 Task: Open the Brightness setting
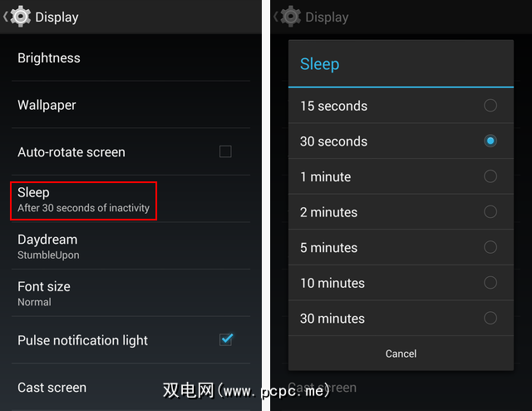[131, 57]
